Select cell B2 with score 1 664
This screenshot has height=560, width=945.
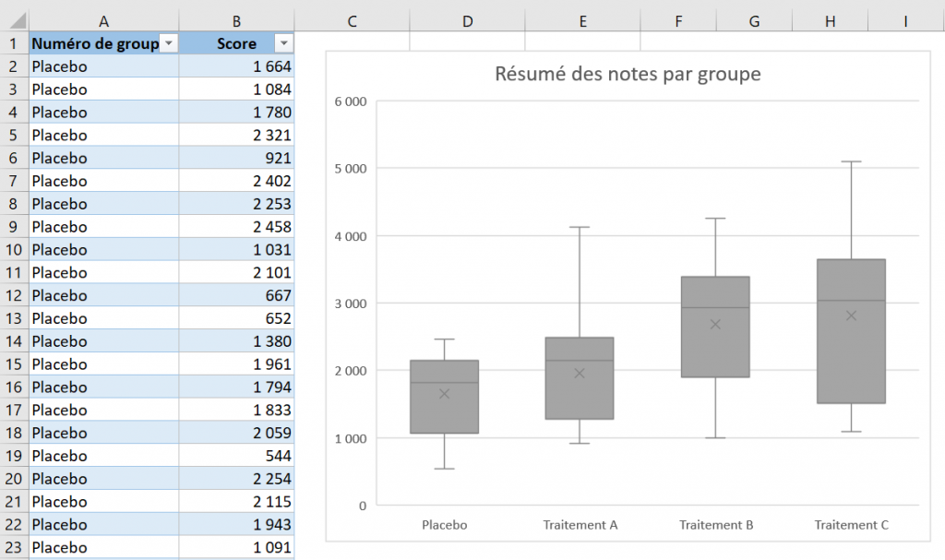coord(236,66)
